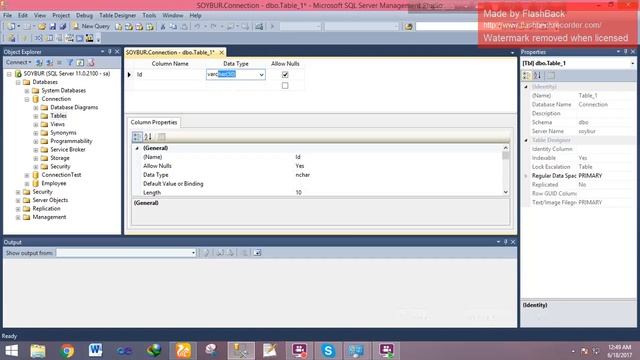Click the Open File folder icon in toolbar
The image size is (640, 360).
(x=42, y=27)
